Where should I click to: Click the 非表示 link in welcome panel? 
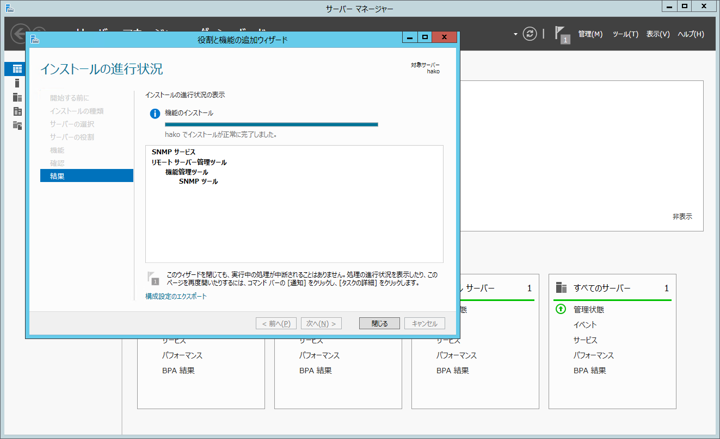pyautogui.click(x=682, y=216)
